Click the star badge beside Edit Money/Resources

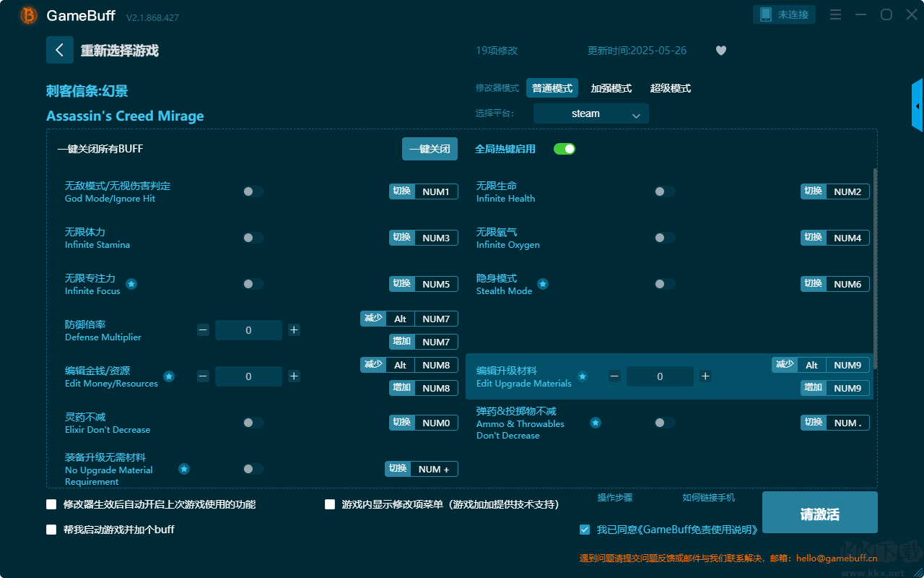(x=169, y=376)
